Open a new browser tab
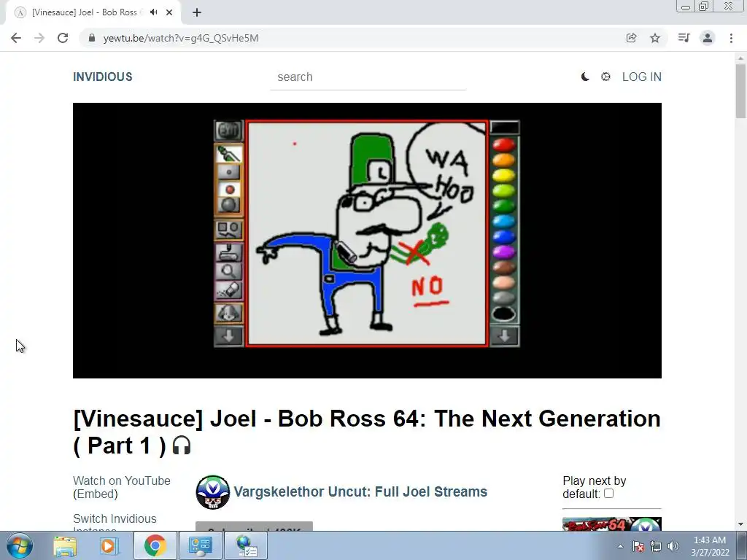747x560 pixels. 197,12
